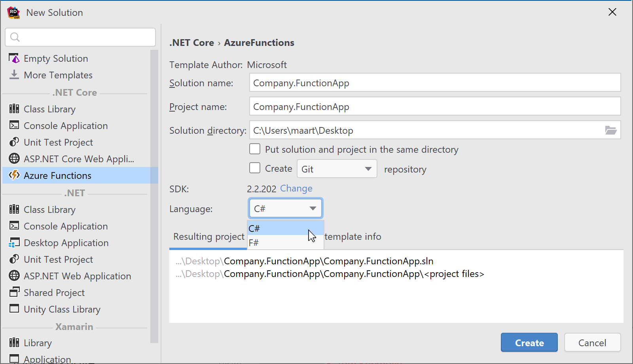Click .NET Unit Test Project icon
This screenshot has height=364, width=633.
14,259
